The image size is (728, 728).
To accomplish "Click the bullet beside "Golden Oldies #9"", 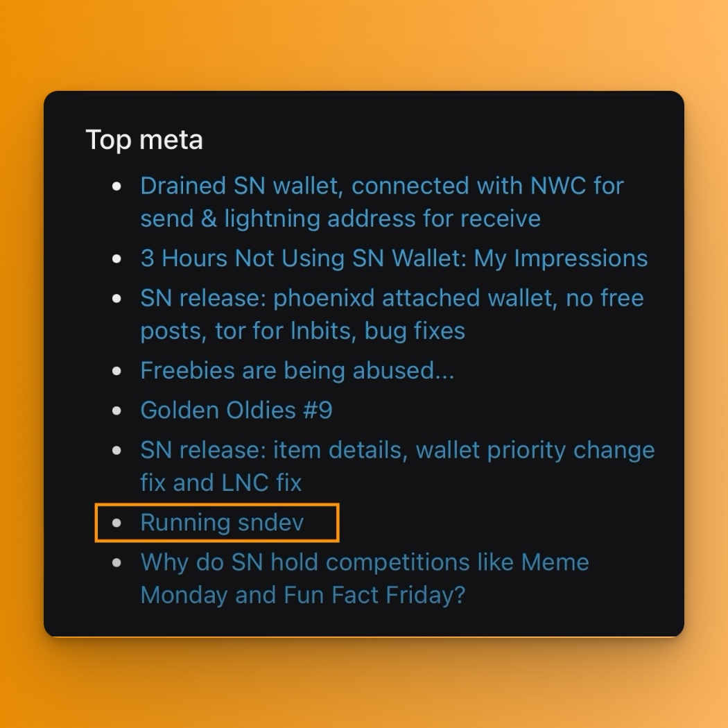I will (x=116, y=410).
